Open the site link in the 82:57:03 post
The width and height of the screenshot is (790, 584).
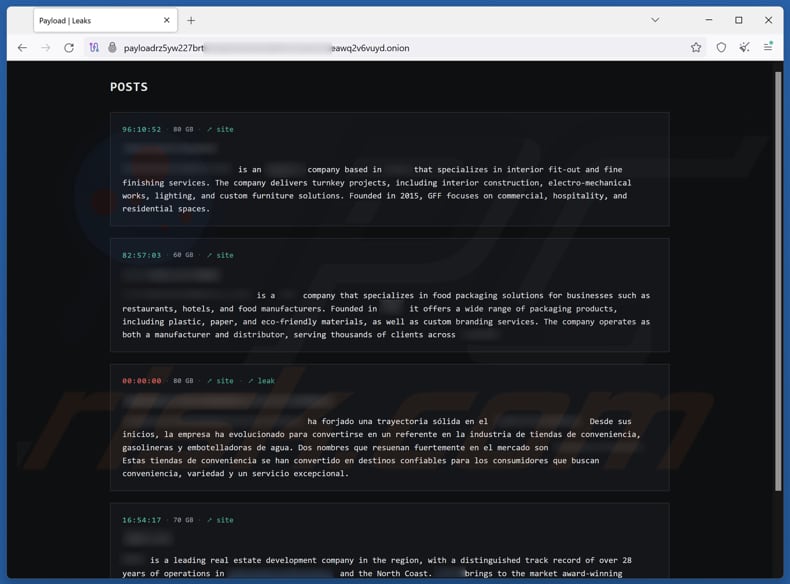(220, 255)
